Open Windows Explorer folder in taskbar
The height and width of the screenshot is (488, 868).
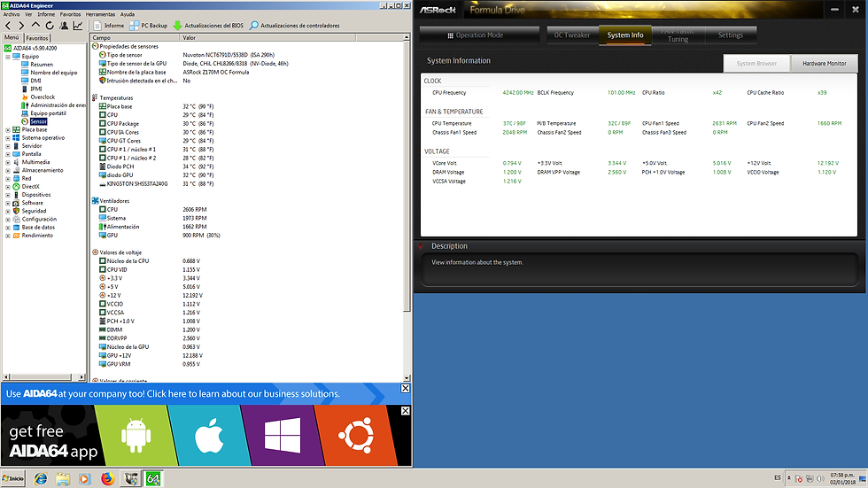click(x=63, y=478)
